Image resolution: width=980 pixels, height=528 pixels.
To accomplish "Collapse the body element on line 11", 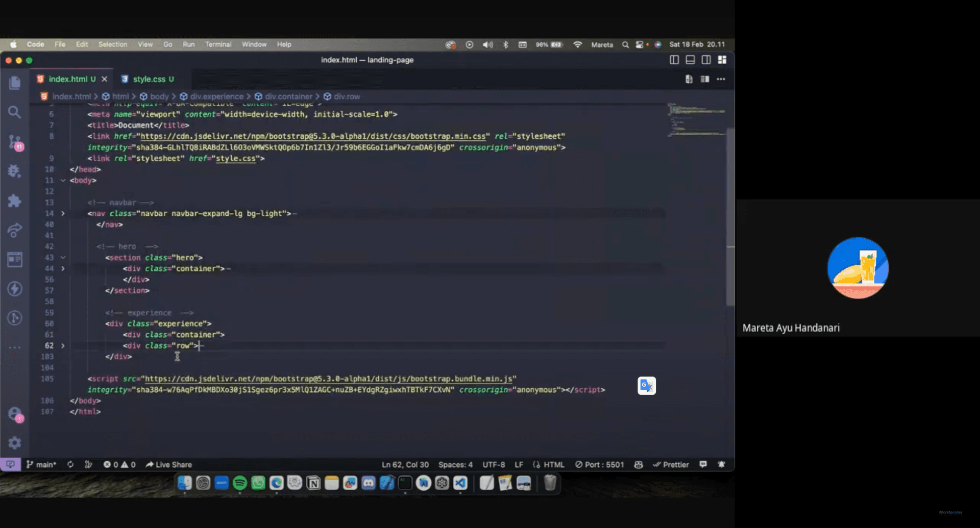I will (63, 181).
